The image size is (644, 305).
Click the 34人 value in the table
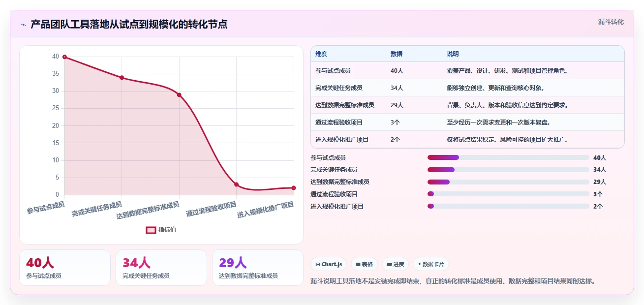[x=397, y=88]
